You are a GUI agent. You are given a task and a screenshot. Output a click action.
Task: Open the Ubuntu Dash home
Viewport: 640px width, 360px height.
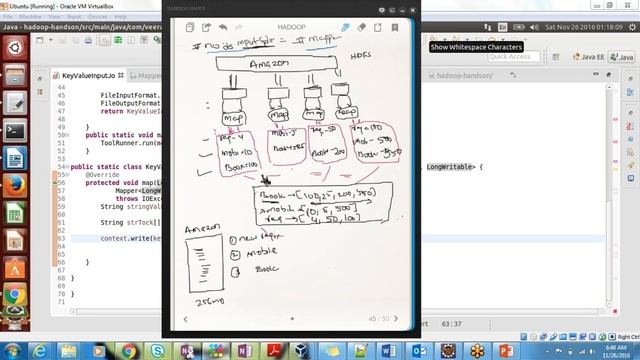point(15,48)
